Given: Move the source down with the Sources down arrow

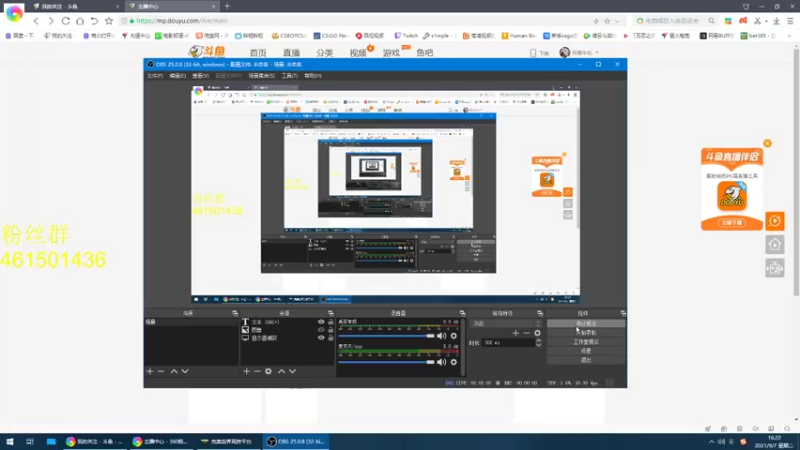Looking at the screenshot, I should (292, 371).
